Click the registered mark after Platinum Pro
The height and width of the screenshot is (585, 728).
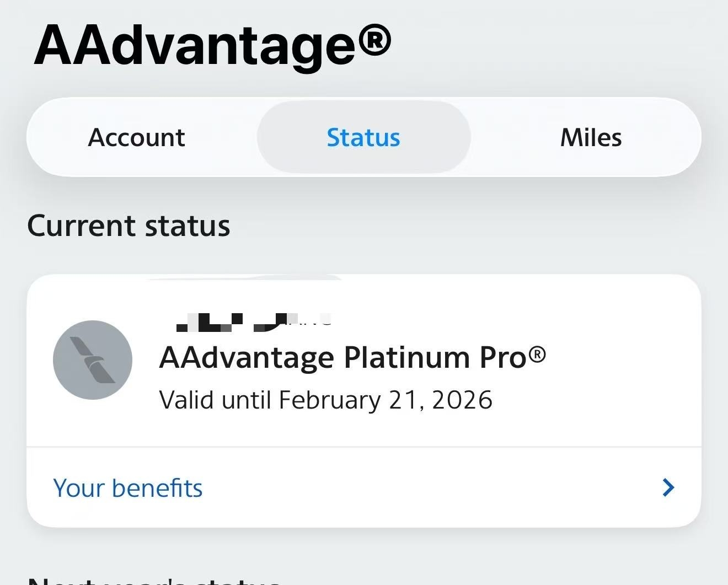[537, 354]
